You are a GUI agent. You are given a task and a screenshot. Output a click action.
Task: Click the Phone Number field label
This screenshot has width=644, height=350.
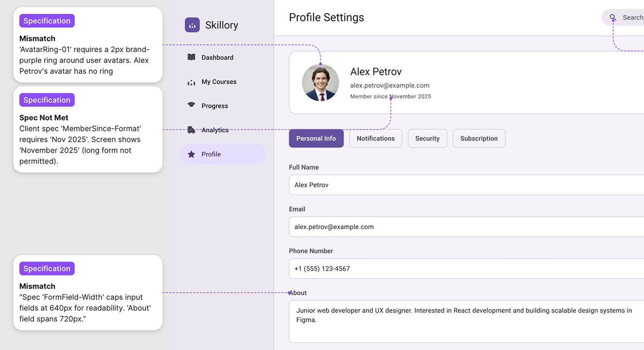click(311, 251)
